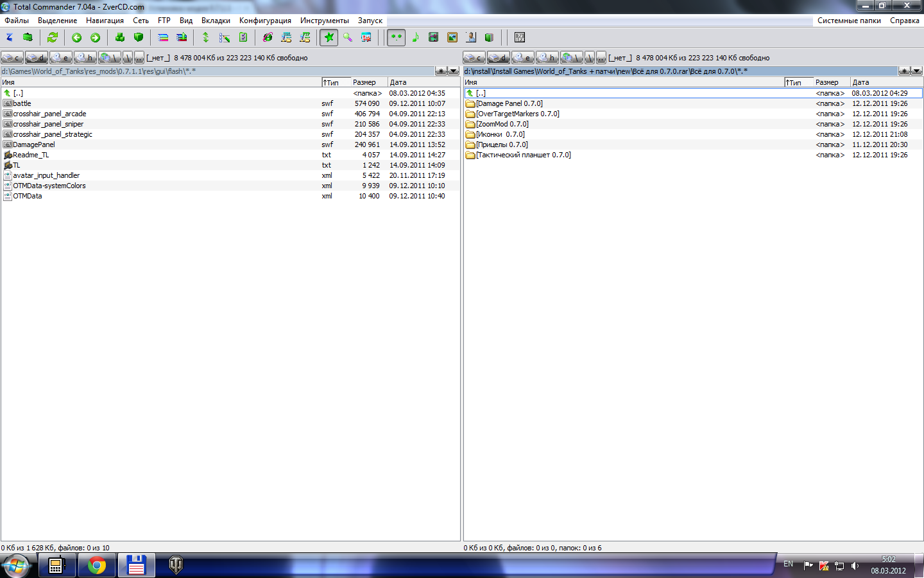The width and height of the screenshot is (924, 578).
Task: Toggle the two-dot green toolbar button
Action: (x=397, y=38)
